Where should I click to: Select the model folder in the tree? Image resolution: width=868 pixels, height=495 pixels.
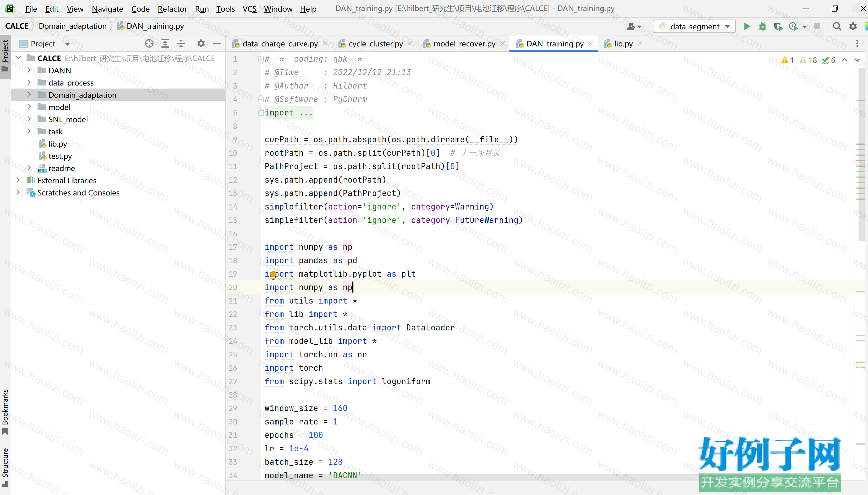tap(59, 107)
